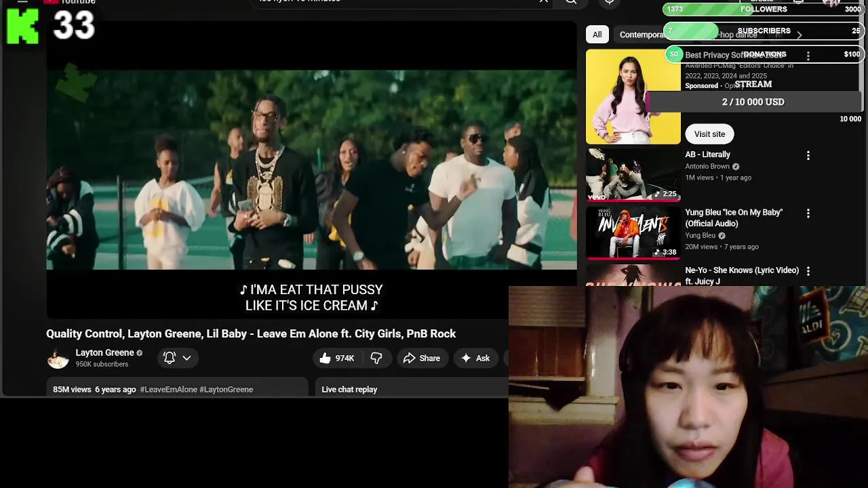Image resolution: width=868 pixels, height=488 pixels.
Task: Go to the Layton Greene channel name link
Action: pyautogui.click(x=104, y=352)
